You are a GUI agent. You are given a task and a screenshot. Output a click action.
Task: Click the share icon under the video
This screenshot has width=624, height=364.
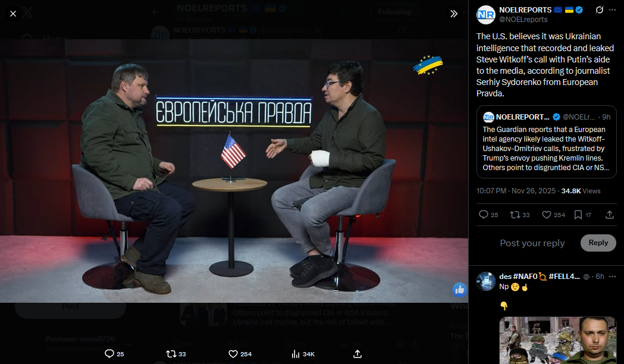tap(358, 354)
